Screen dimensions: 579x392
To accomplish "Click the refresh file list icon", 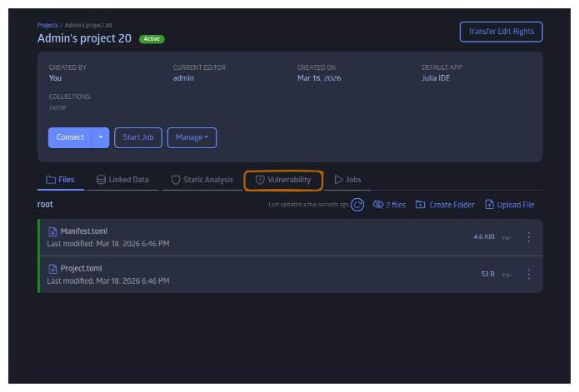I will coord(357,205).
